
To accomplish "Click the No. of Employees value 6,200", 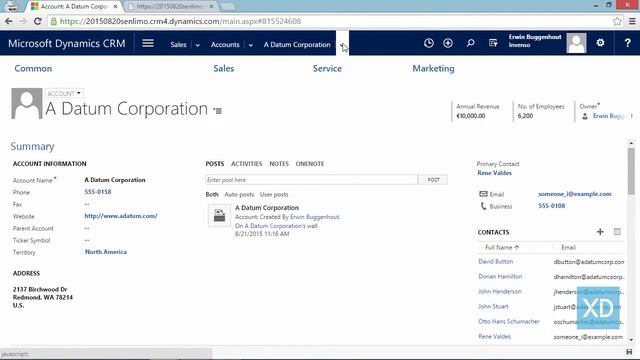I will [525, 116].
